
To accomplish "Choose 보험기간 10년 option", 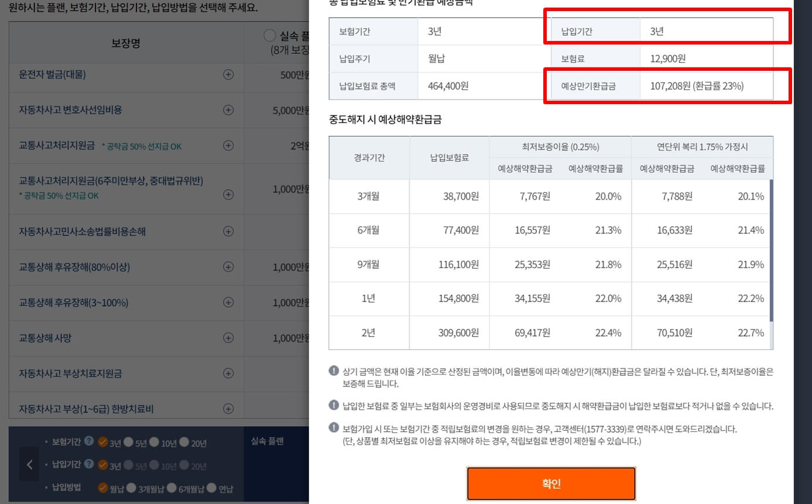I will click(x=154, y=442).
